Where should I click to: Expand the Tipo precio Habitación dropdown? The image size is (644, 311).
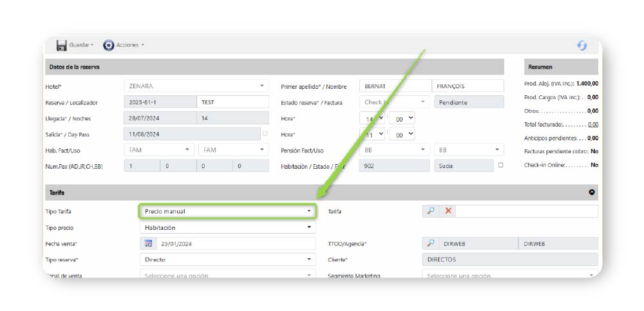[x=227, y=227]
